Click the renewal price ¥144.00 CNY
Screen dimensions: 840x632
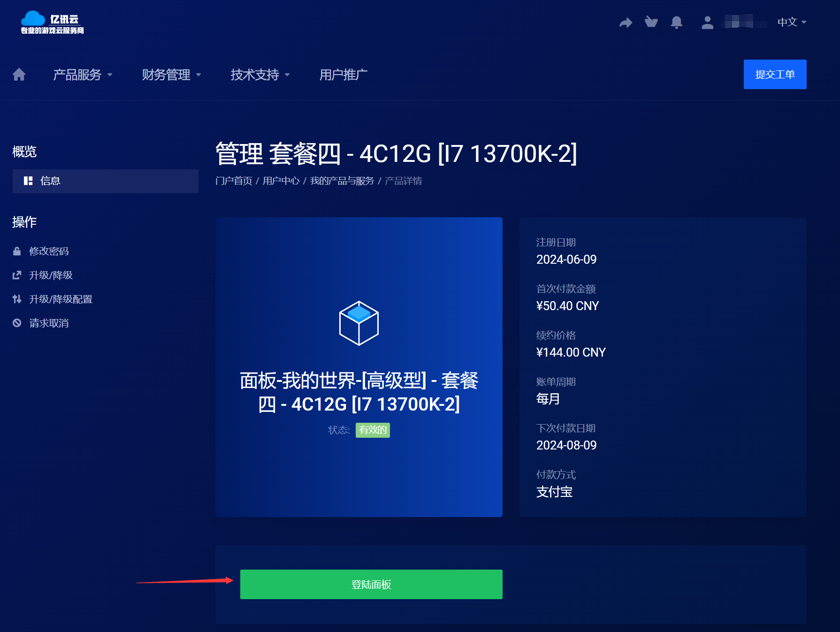tap(571, 352)
